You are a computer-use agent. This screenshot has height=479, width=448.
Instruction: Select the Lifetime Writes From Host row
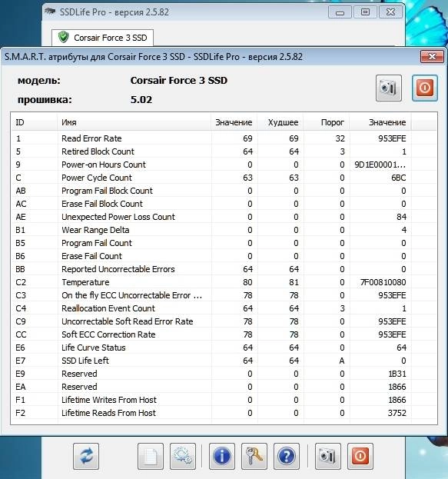(224, 400)
